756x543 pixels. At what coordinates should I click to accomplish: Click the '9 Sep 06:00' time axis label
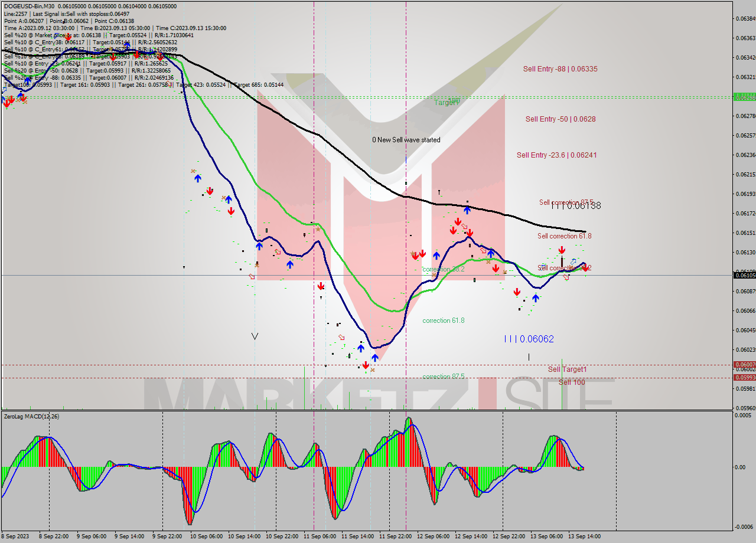point(92,537)
